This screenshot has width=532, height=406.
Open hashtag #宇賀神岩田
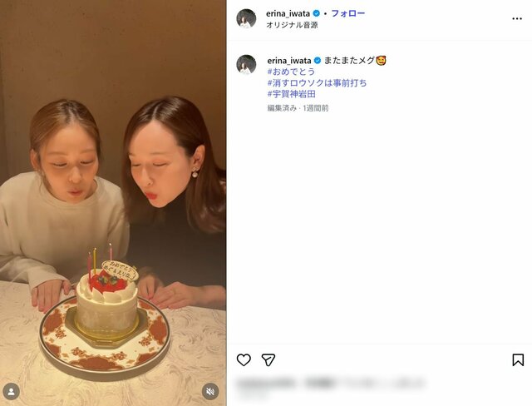click(291, 94)
